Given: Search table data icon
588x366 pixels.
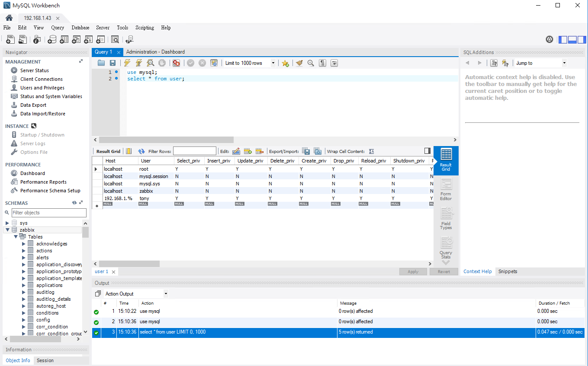Looking at the screenshot, I should tap(115, 39).
